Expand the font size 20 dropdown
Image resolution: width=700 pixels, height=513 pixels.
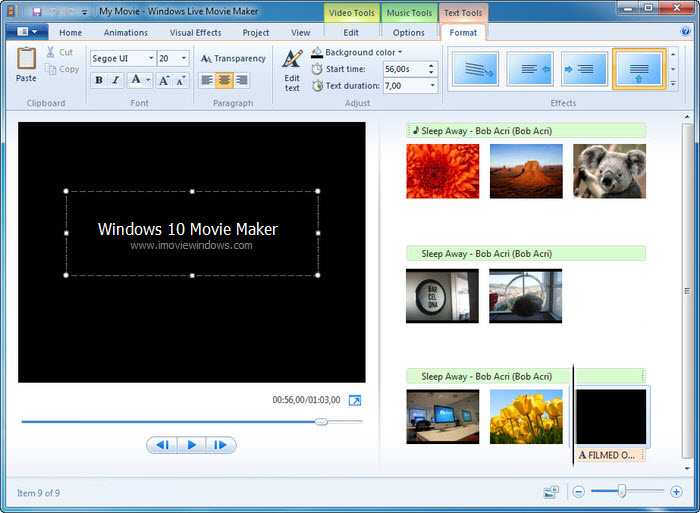coord(184,58)
